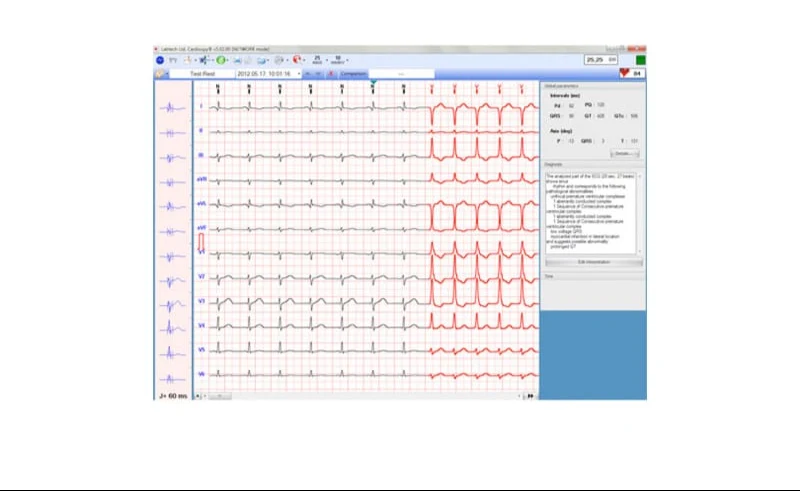
Task: Click the green round arrow toolbar icon
Action: tap(220, 60)
